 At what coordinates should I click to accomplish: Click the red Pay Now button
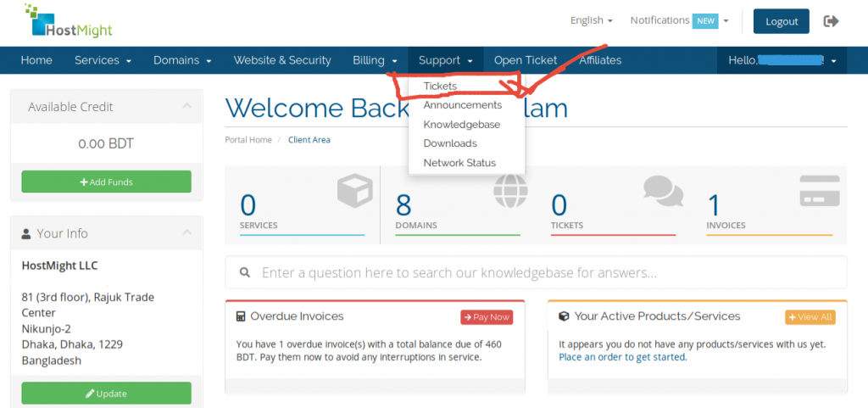click(487, 317)
